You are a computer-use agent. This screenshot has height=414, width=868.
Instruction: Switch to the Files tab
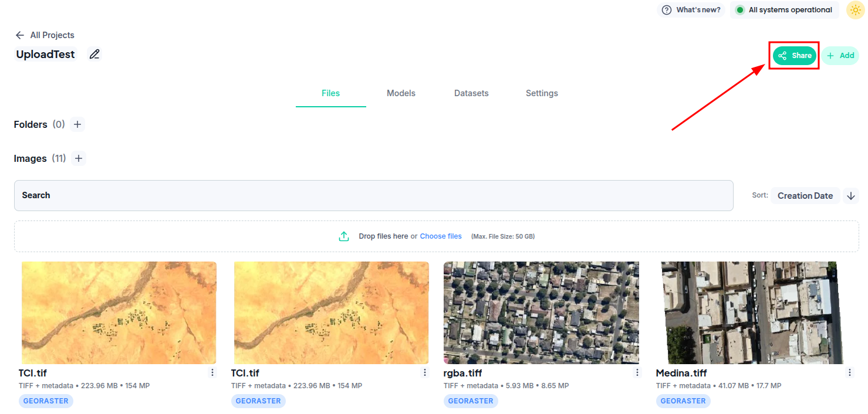click(x=331, y=93)
